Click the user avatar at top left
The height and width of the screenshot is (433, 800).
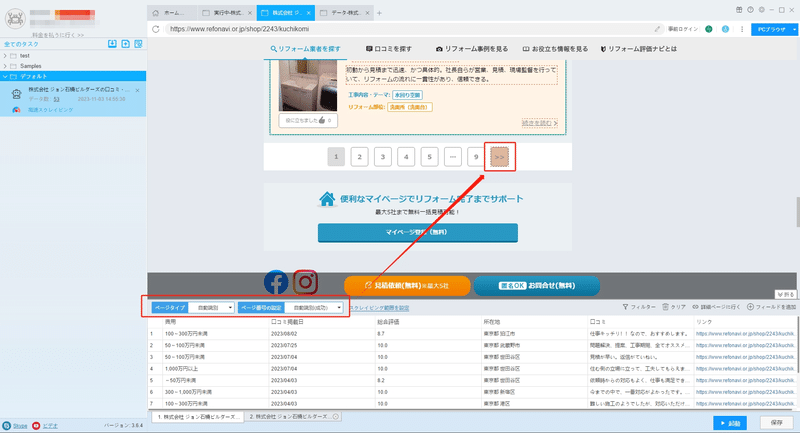pyautogui.click(x=15, y=19)
